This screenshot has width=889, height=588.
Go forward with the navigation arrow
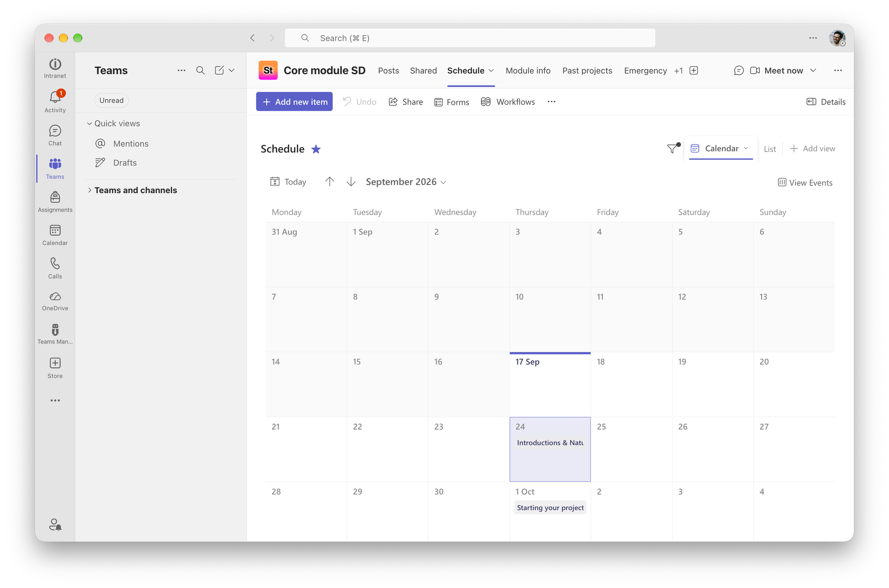pyautogui.click(x=272, y=38)
